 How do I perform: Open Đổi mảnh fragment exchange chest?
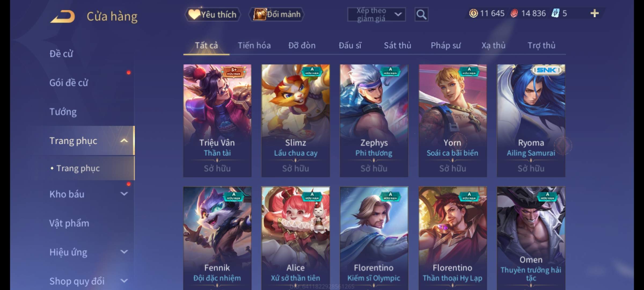pyautogui.click(x=277, y=15)
